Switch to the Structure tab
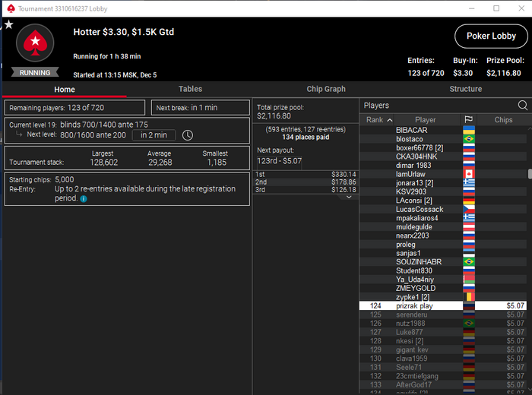The height and width of the screenshot is (395, 532). [x=465, y=89]
